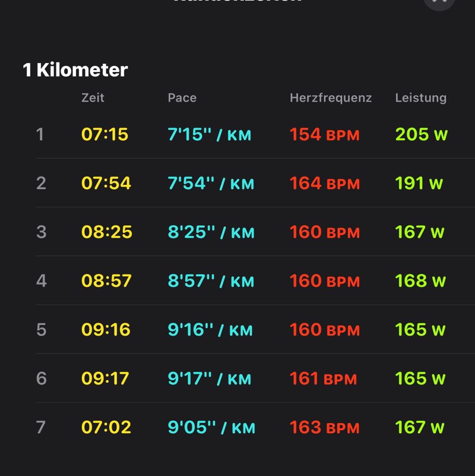Image resolution: width=475 pixels, height=476 pixels.
Task: Select the 1 Kilometer section heading
Action: (x=75, y=70)
